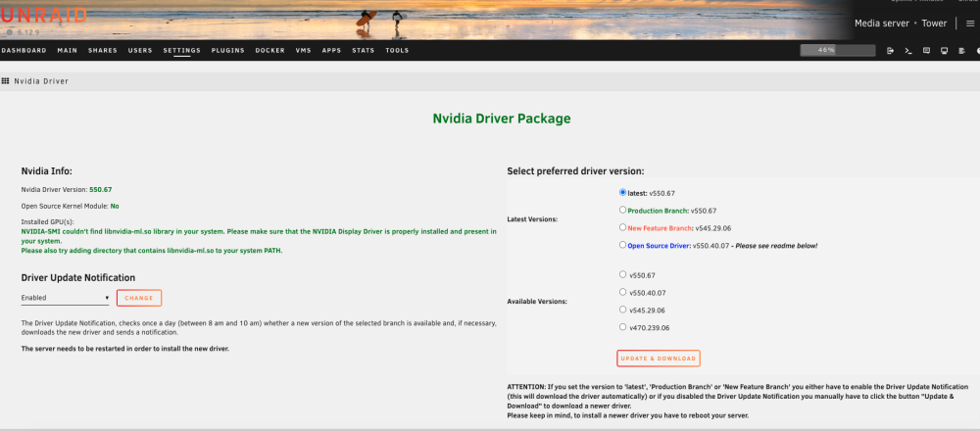Click the Change button
This screenshot has height=431, width=980.
139,298
